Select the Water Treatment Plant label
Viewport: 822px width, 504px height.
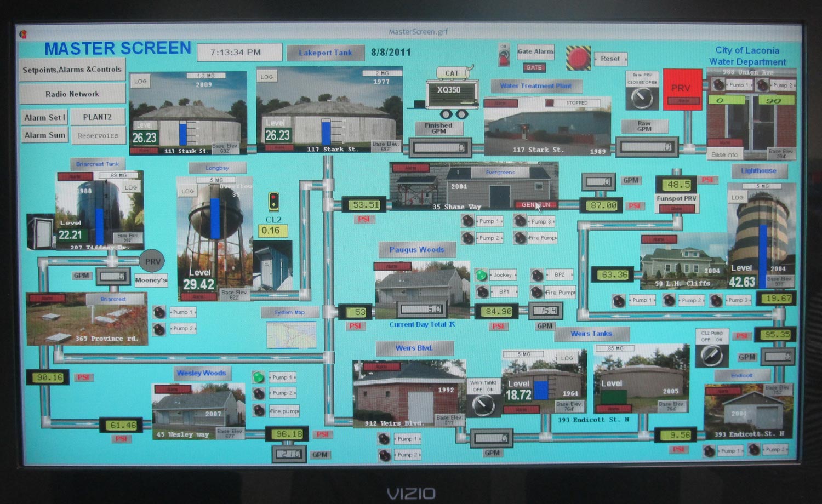pyautogui.click(x=535, y=86)
